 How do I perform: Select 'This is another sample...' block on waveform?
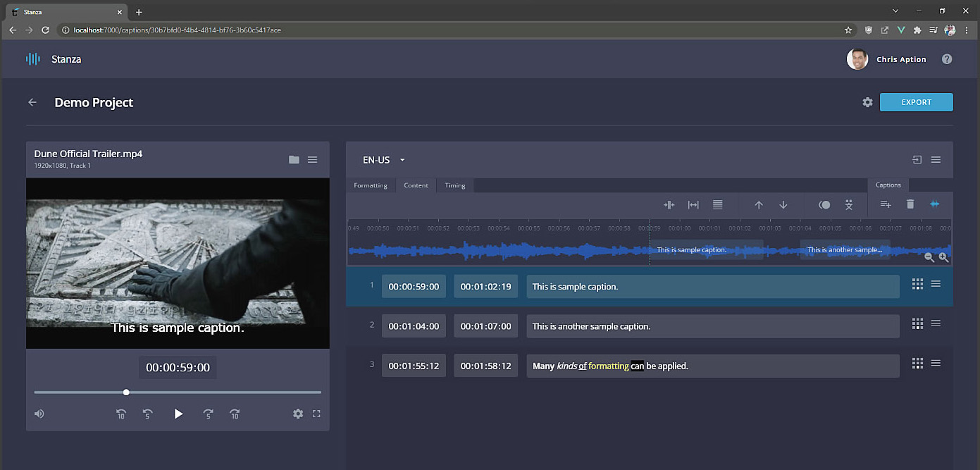pos(845,250)
